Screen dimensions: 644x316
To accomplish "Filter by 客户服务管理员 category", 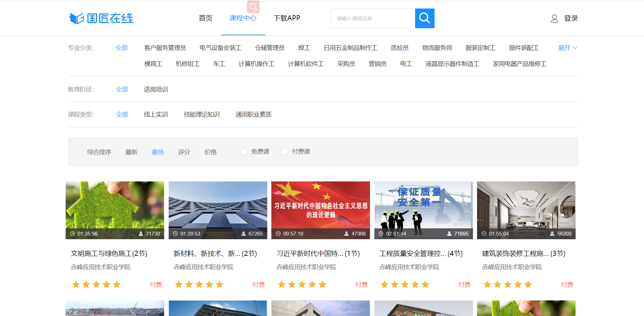I will point(165,48).
